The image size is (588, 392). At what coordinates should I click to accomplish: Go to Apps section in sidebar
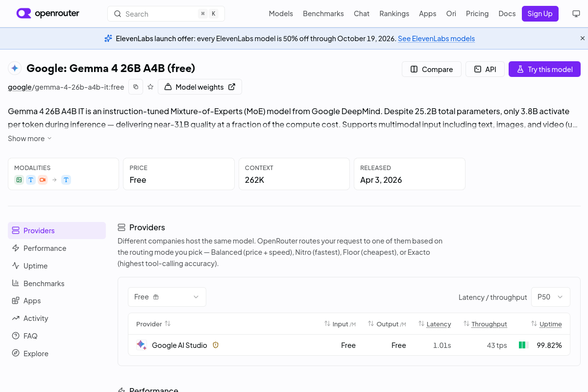pyautogui.click(x=57, y=301)
